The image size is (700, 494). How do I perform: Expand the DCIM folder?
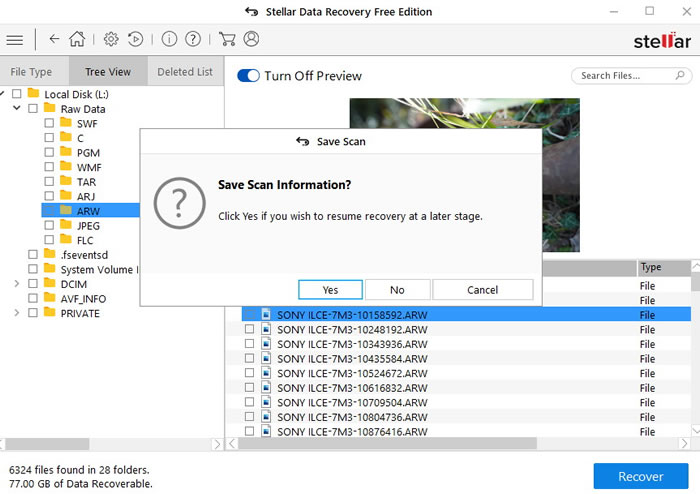(17, 284)
